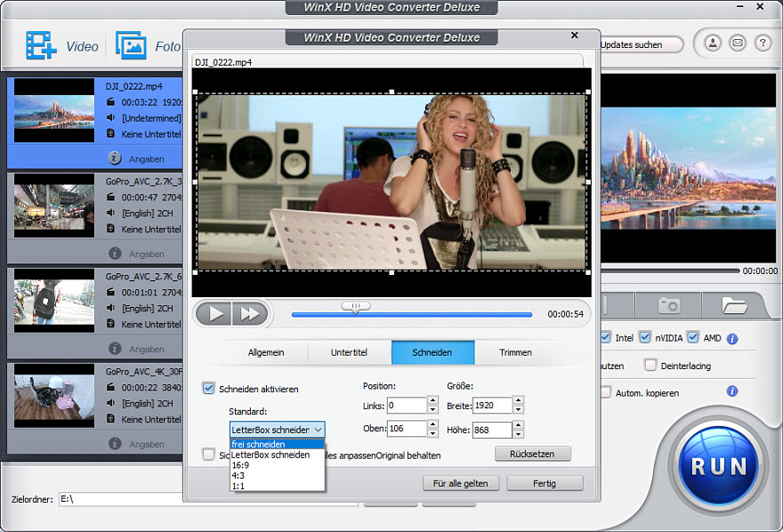Click the audio track icon of DJI_0222.mp4
783x532 pixels.
pos(111,117)
